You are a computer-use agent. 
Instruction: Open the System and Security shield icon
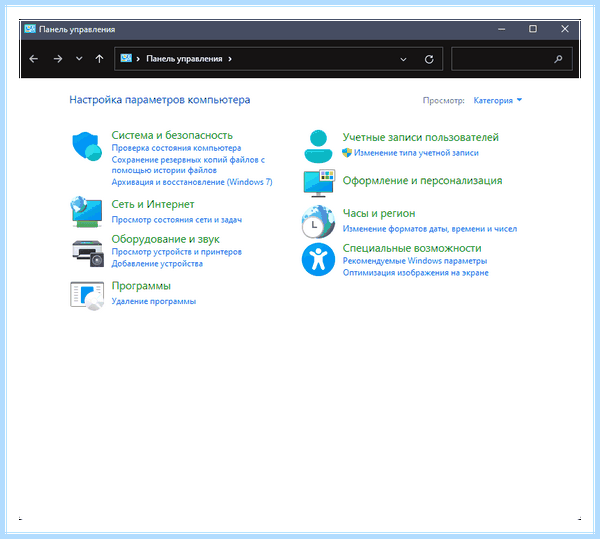[87, 147]
